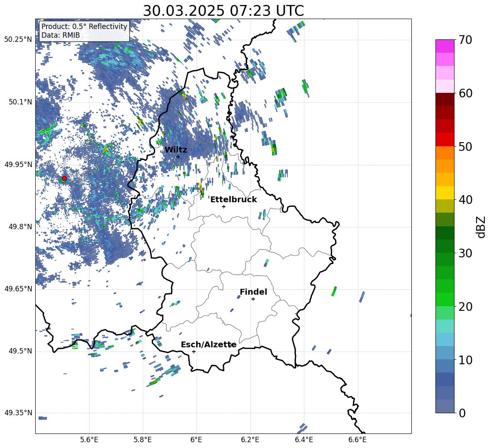Click the 6.6°E longitude label
The width and height of the screenshot is (491, 448).
point(357,440)
